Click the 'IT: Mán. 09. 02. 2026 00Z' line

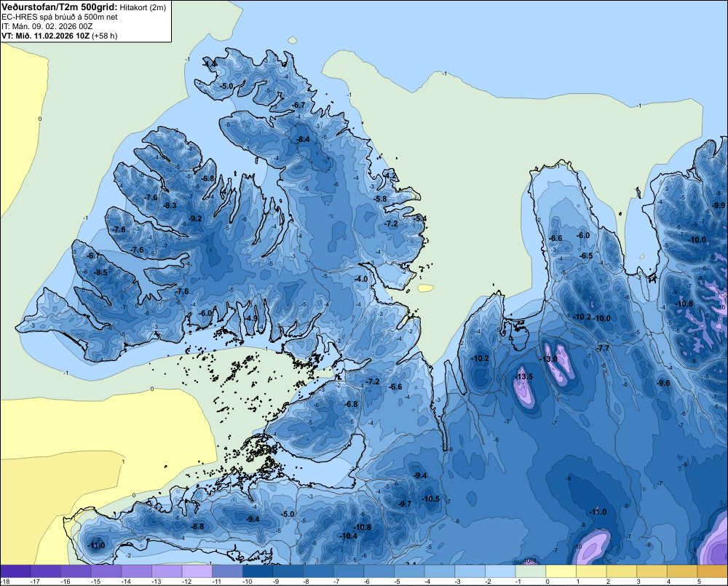(47, 26)
